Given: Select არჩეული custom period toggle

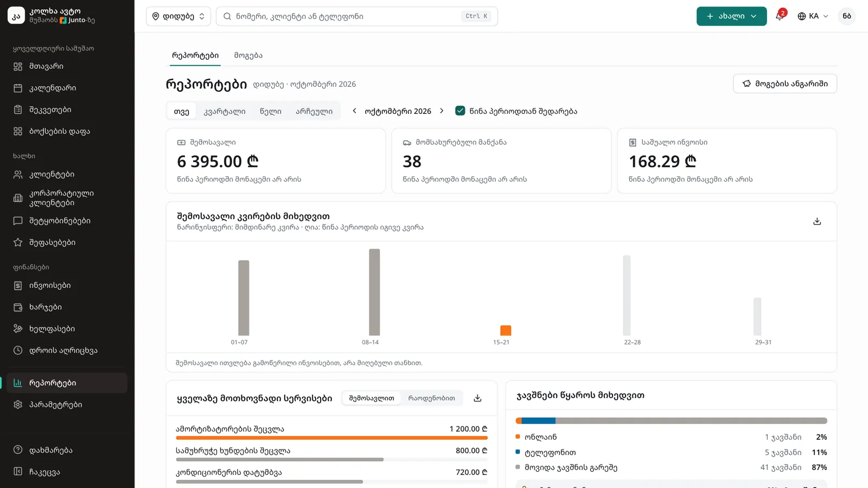Looking at the screenshot, I should (314, 111).
